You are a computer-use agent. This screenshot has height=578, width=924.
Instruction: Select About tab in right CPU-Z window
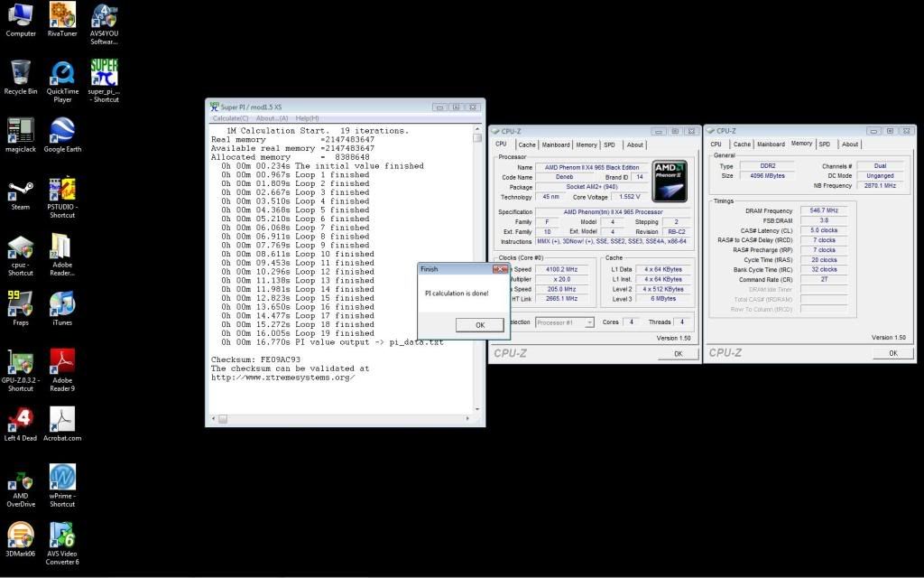[850, 144]
